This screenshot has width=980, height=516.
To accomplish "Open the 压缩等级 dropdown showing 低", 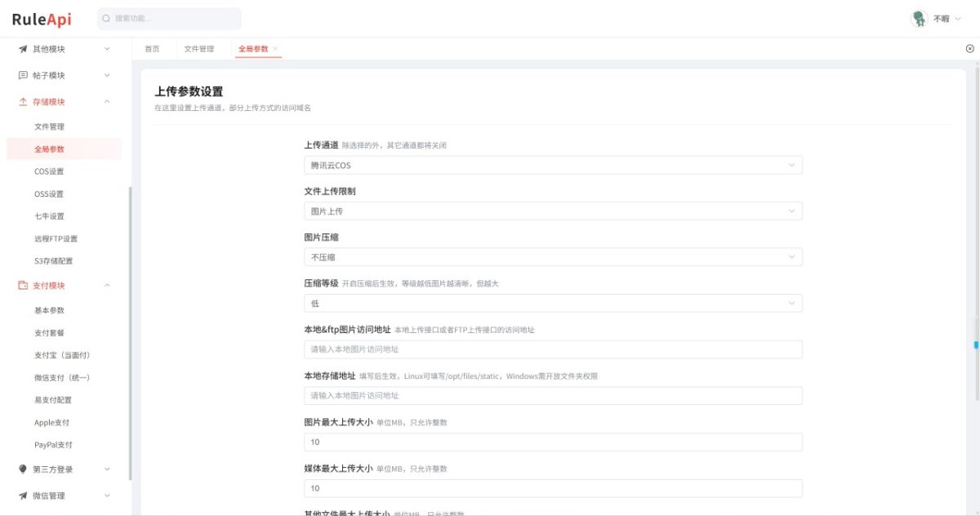I will [553, 303].
